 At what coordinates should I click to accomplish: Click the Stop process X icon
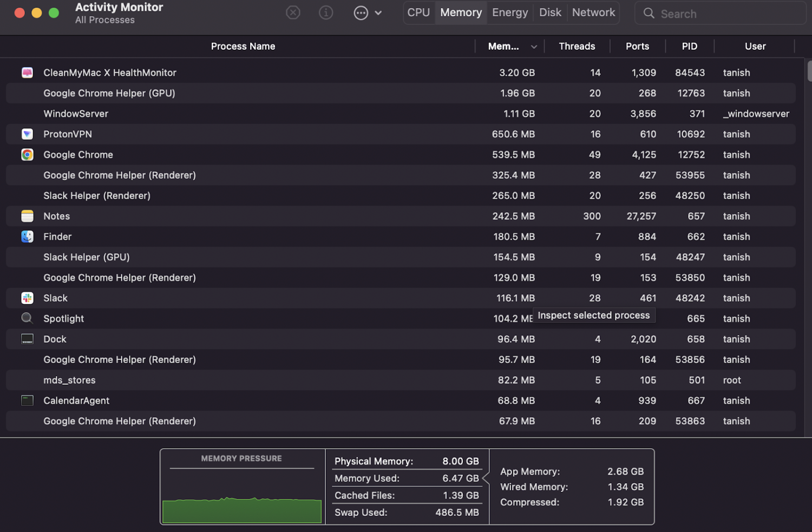(x=293, y=12)
